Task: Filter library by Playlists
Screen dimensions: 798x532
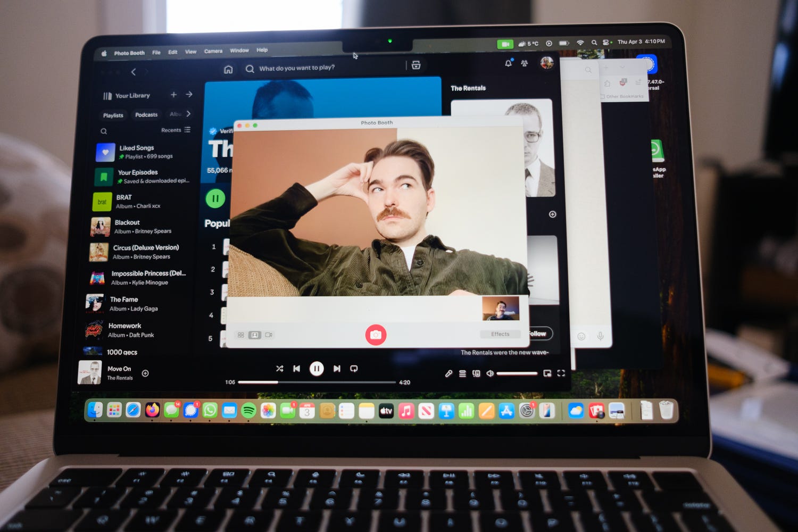Action: [x=113, y=115]
